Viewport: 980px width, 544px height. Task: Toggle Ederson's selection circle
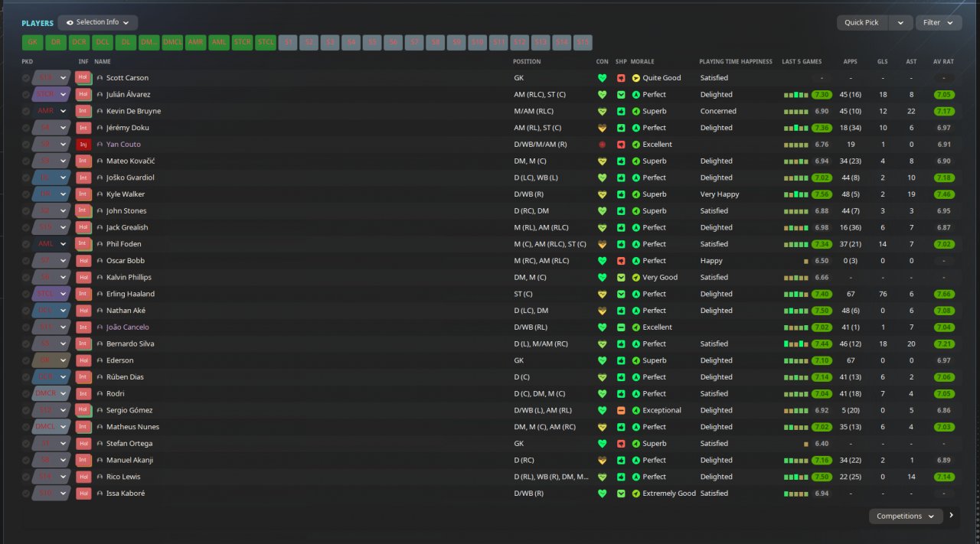[x=26, y=360]
